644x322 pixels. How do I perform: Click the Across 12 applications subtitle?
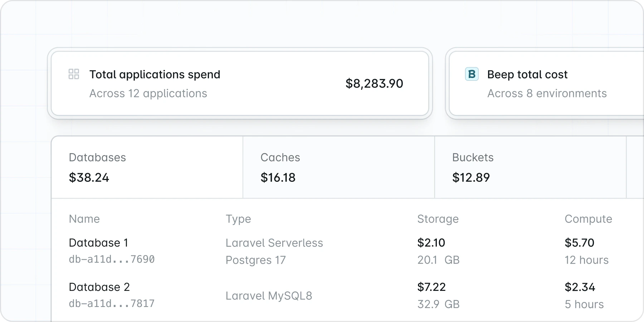[x=148, y=93]
